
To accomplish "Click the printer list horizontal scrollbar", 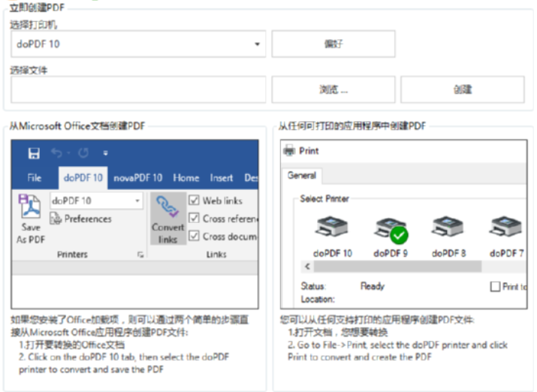I will 397,267.
